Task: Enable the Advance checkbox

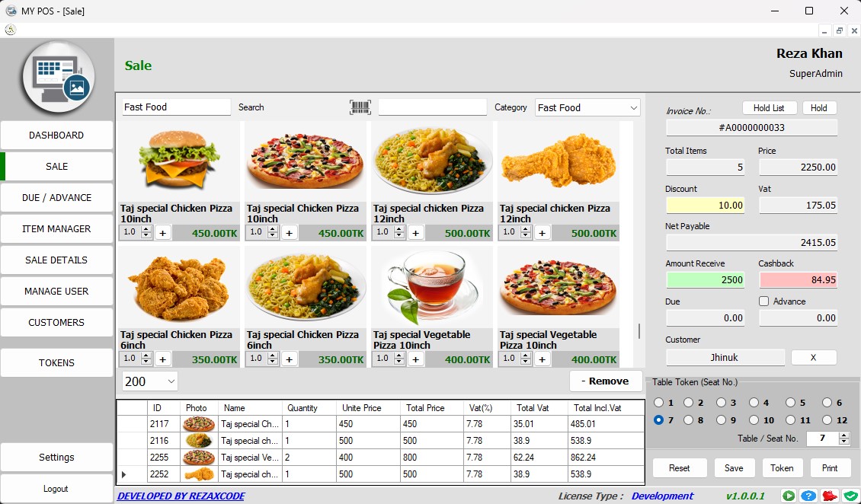Action: point(763,301)
